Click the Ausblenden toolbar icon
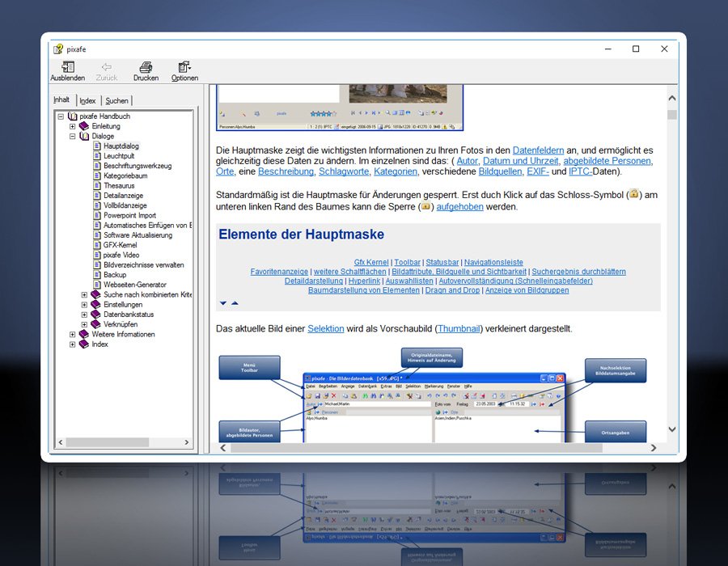This screenshot has height=566, width=728. click(x=67, y=67)
